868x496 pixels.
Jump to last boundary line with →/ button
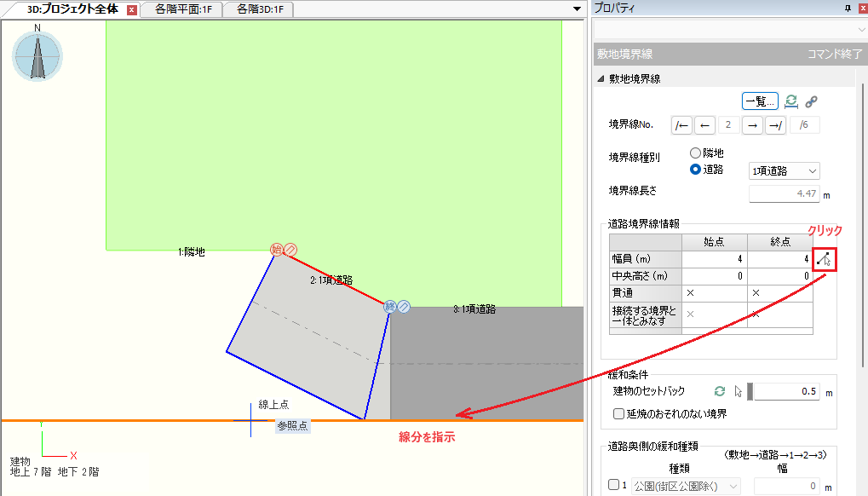(775, 125)
